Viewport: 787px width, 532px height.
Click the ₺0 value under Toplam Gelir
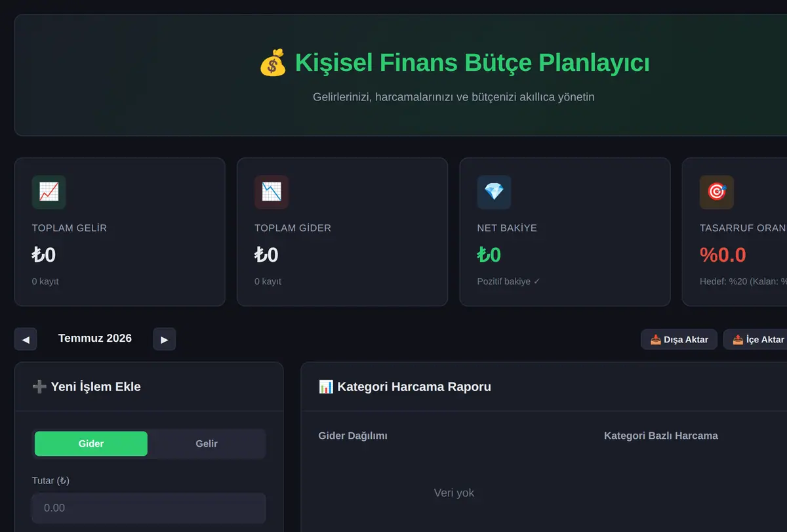pos(44,255)
